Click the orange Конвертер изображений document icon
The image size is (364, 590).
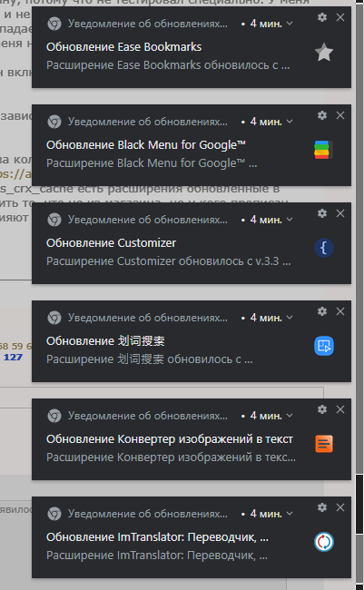point(324,444)
